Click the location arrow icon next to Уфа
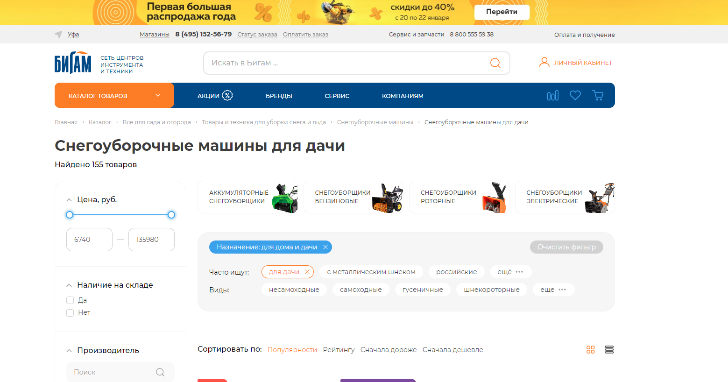This screenshot has width=728, height=382. point(58,34)
